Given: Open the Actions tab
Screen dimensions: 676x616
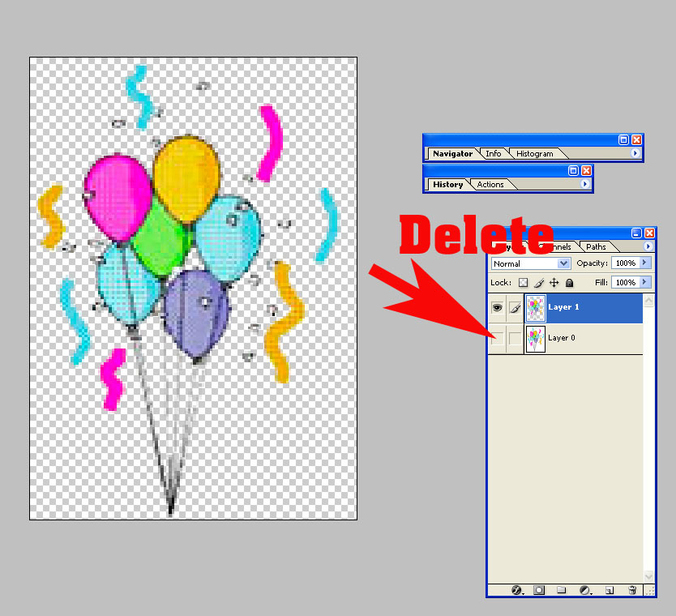Looking at the screenshot, I should [490, 184].
